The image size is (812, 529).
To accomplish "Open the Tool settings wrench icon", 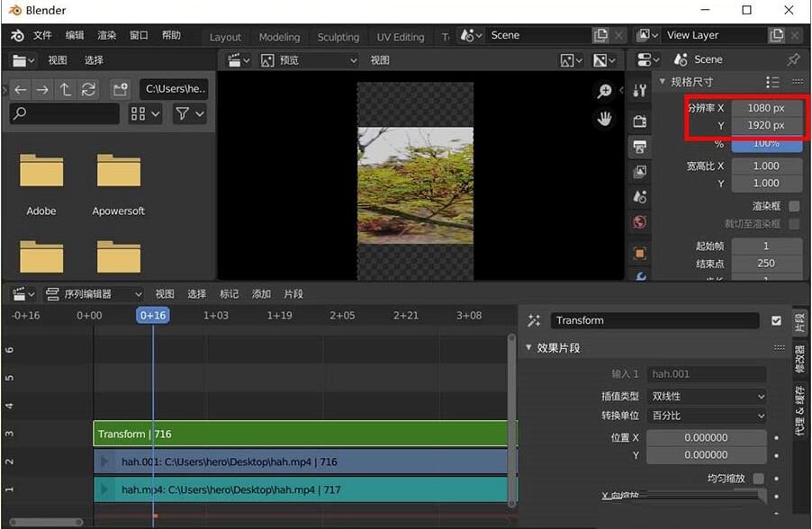I will [640, 91].
